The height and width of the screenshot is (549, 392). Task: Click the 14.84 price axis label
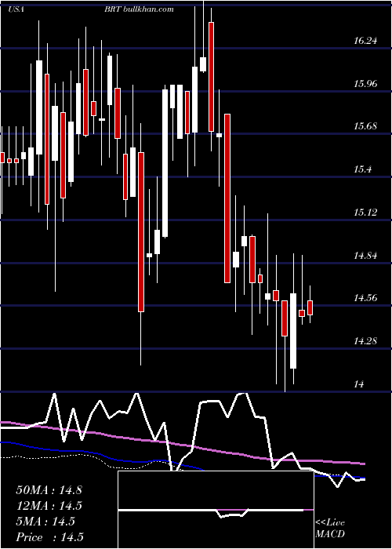365,256
